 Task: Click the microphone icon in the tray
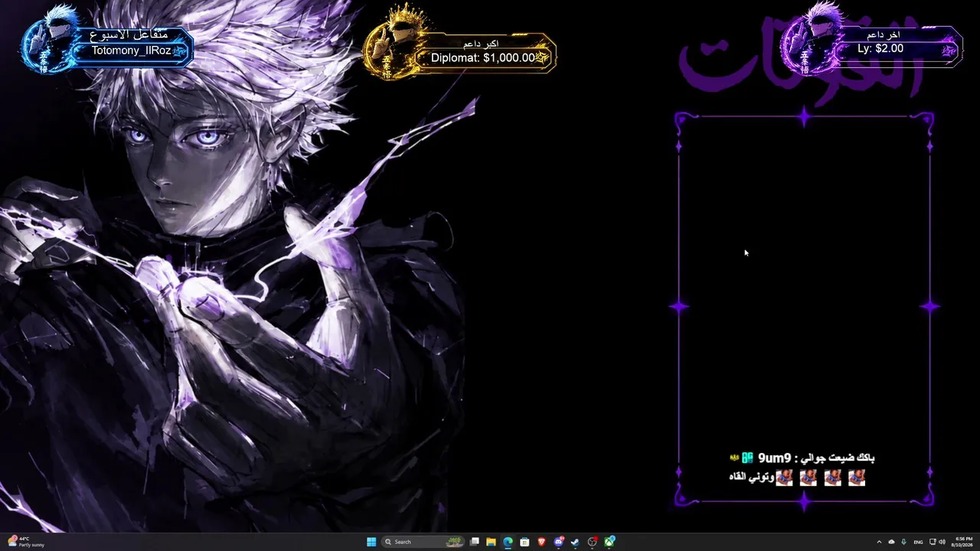tap(903, 542)
